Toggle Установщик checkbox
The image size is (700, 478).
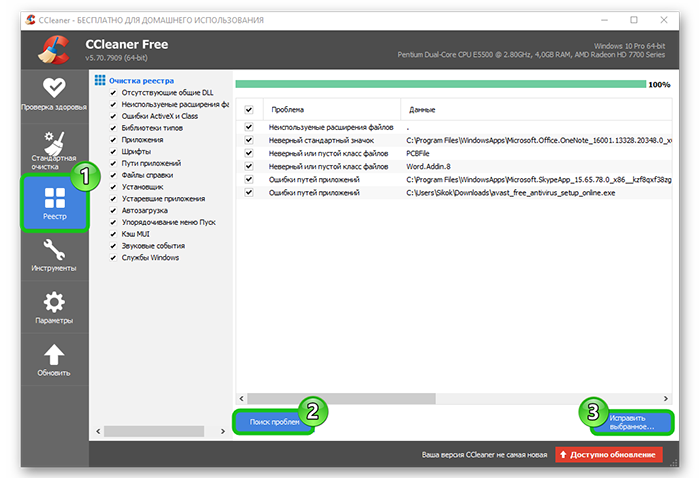[113, 187]
